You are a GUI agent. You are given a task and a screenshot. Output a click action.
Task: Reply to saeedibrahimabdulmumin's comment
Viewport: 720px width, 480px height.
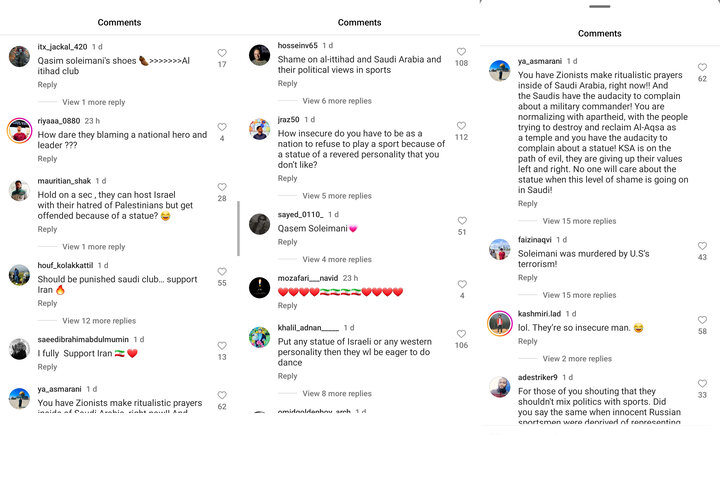click(47, 367)
